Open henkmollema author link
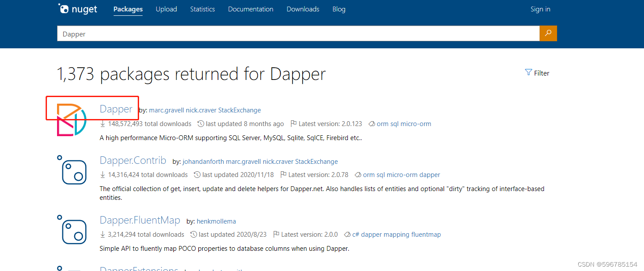The width and height of the screenshot is (644, 271). pos(216,221)
